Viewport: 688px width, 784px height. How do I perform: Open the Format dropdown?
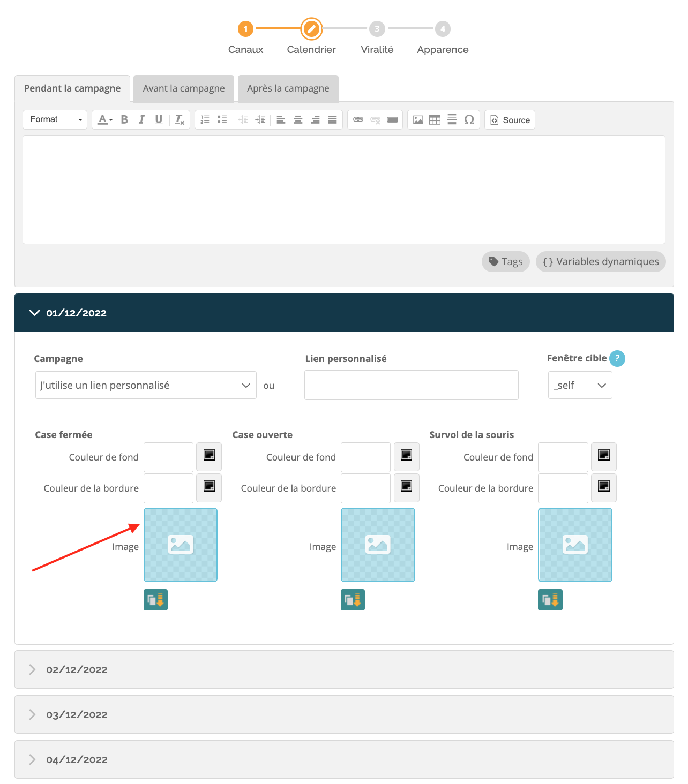point(55,119)
